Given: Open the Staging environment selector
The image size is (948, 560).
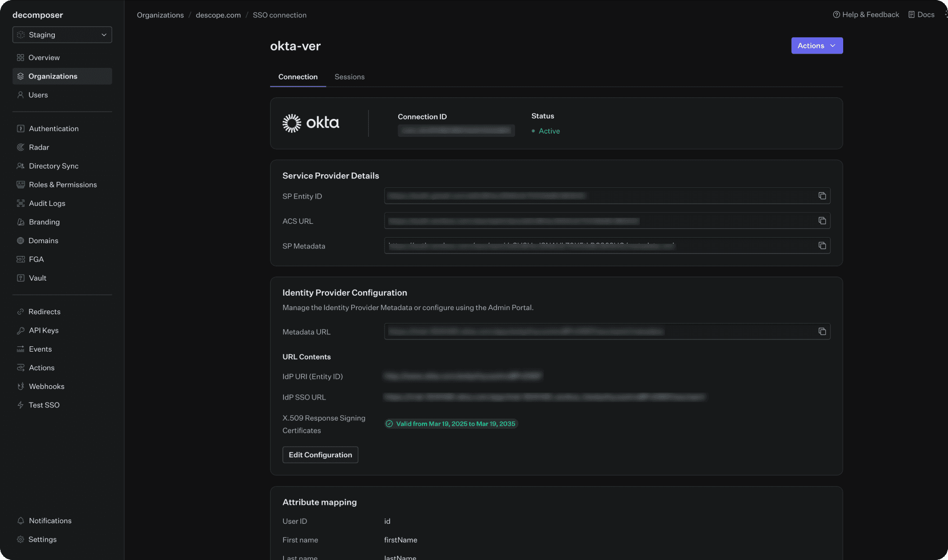Looking at the screenshot, I should [62, 35].
